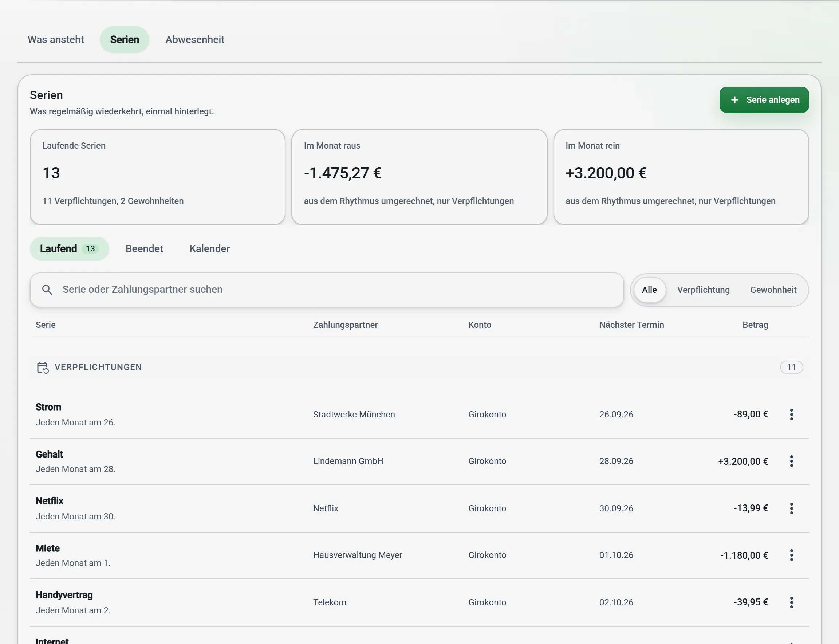Filter list by Verpflichtung
839x644 pixels.
click(x=703, y=290)
